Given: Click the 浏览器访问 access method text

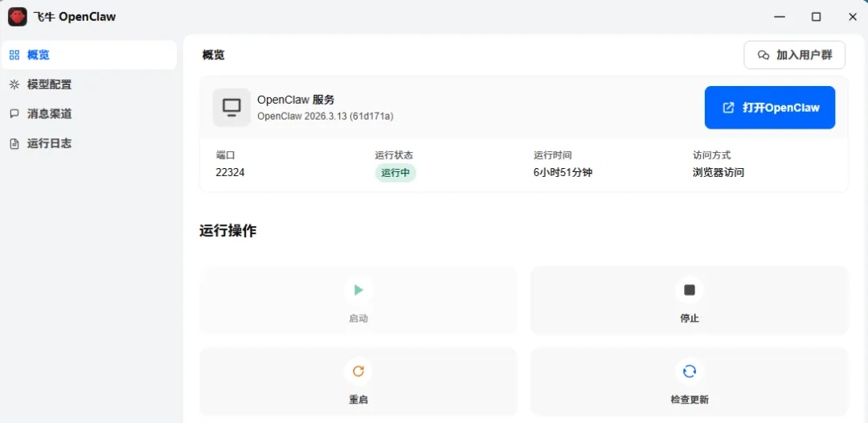Looking at the screenshot, I should [719, 173].
